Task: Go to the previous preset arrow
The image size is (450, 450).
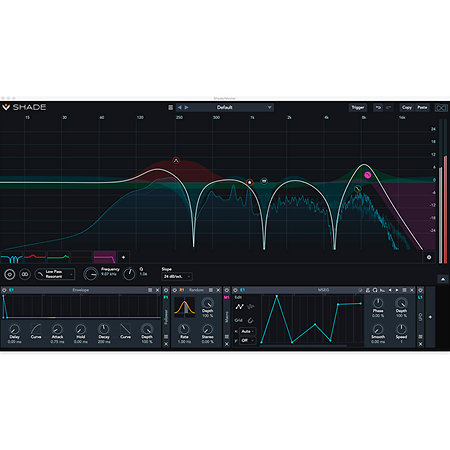Action: 180,107
